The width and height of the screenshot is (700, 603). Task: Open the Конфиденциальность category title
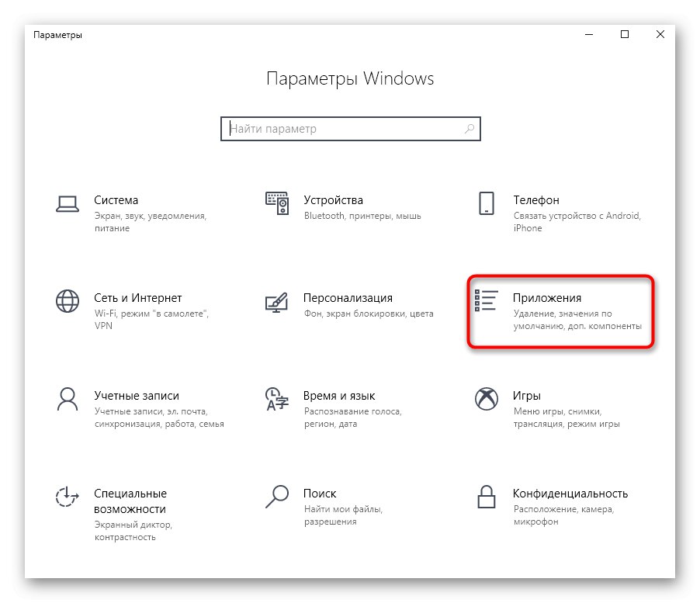pyautogui.click(x=570, y=494)
